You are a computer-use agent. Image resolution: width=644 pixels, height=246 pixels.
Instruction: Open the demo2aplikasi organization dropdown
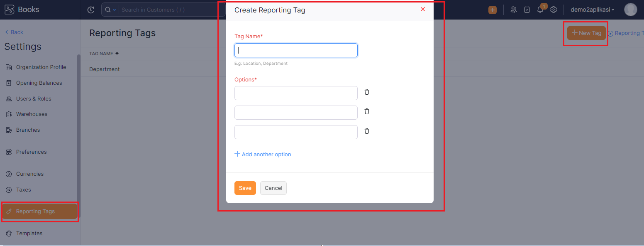pos(592,10)
